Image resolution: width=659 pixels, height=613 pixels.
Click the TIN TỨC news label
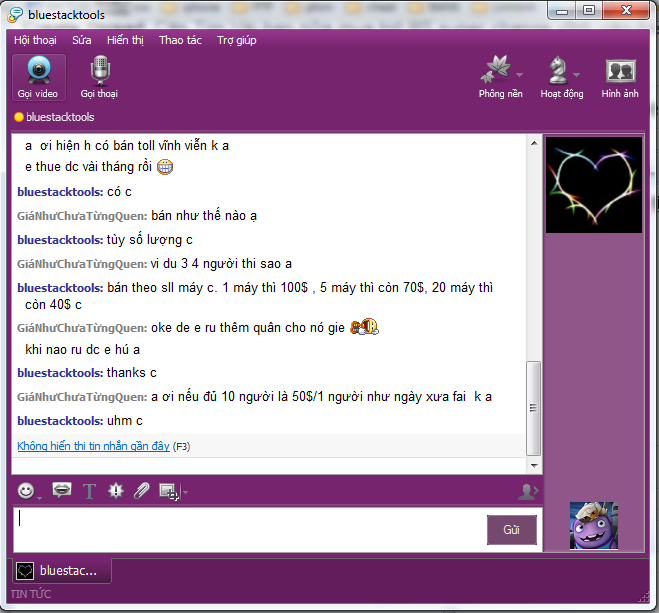(31, 594)
